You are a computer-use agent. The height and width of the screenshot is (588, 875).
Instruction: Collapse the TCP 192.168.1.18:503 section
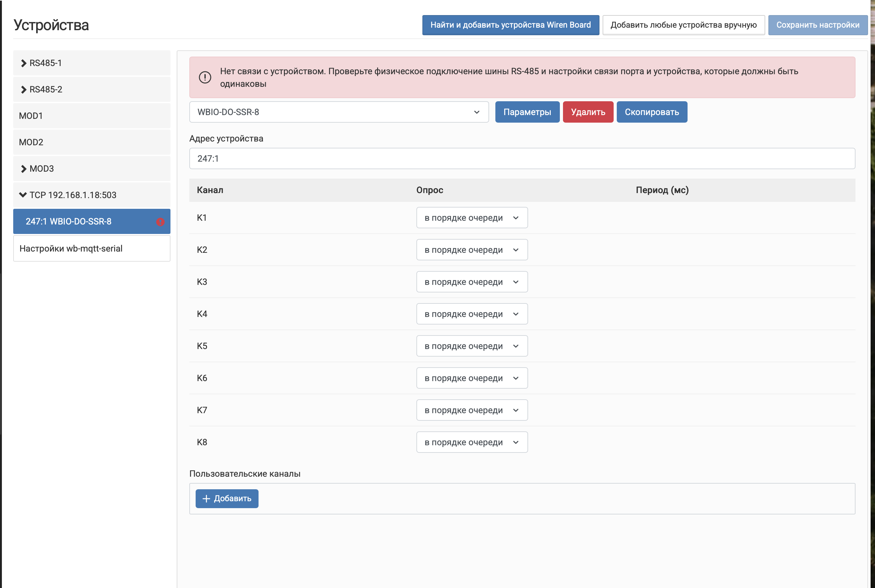pyautogui.click(x=23, y=195)
